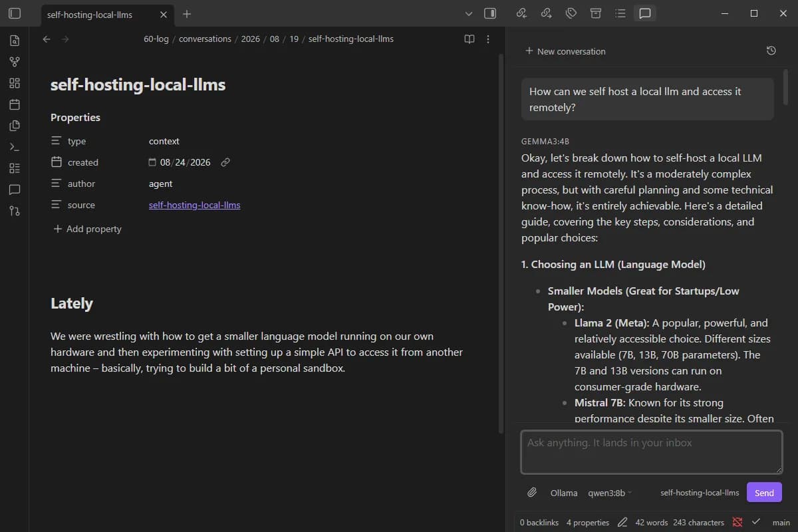Open chat icon in left ribbon
Screen dimensions: 798x532
[15, 190]
